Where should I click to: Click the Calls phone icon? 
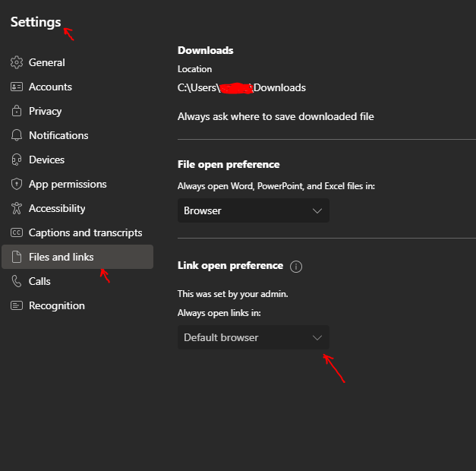17,281
